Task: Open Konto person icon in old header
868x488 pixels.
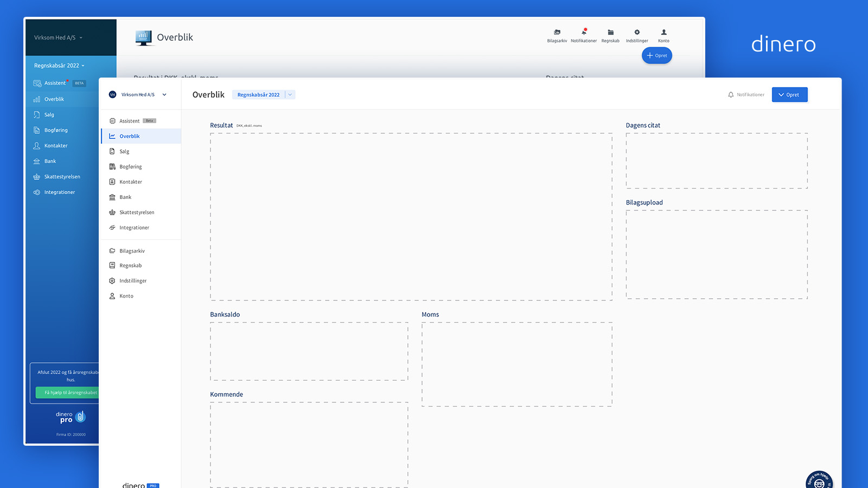Action: (x=663, y=33)
